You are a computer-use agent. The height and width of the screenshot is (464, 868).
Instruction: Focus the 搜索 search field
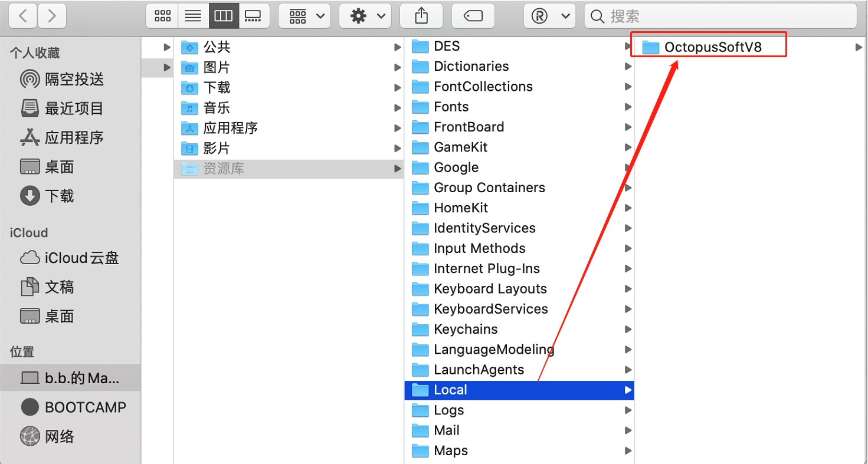coord(721,16)
